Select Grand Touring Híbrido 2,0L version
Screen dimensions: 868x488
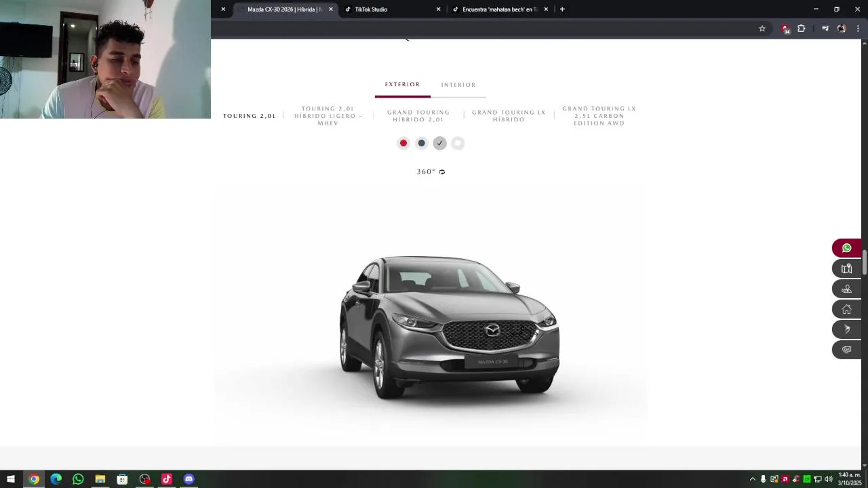tap(418, 116)
